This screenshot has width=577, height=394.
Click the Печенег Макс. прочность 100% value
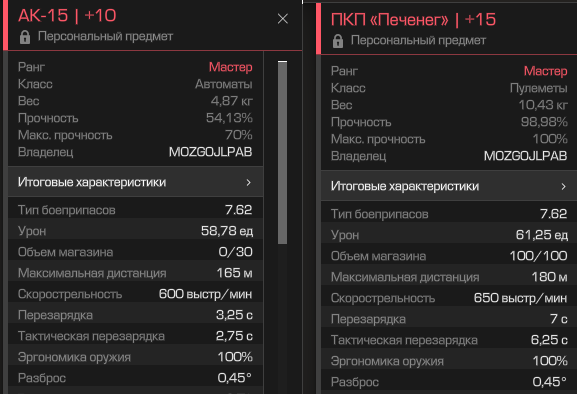(x=550, y=139)
